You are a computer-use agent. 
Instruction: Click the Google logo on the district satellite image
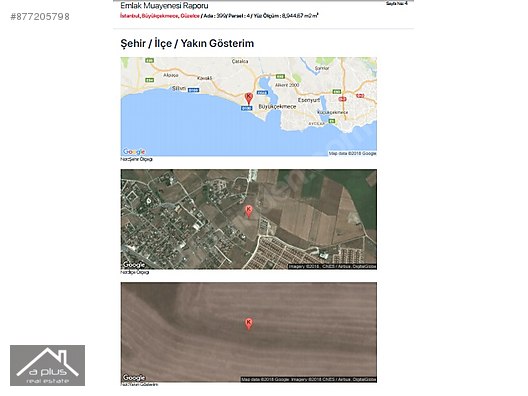click(x=134, y=264)
